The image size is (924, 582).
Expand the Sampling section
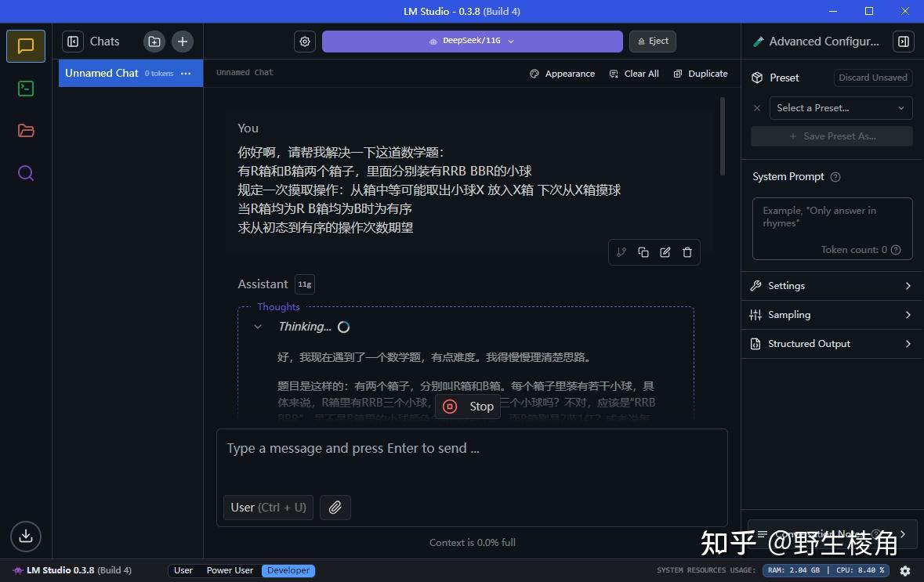pos(832,315)
